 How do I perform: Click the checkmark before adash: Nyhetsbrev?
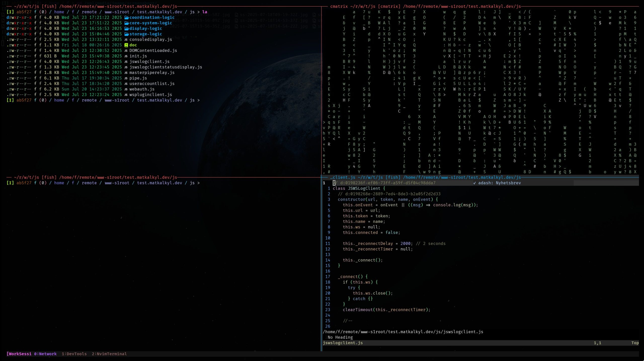(474, 183)
